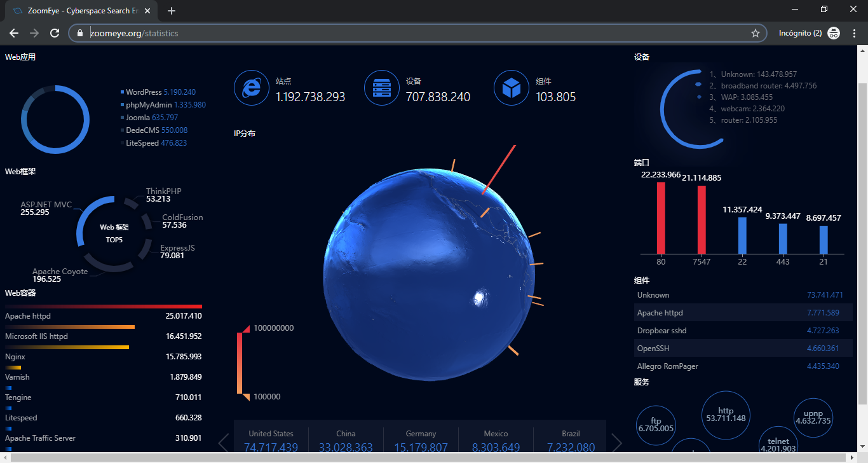
Task: Click the port 21 blue bar
Action: [824, 240]
